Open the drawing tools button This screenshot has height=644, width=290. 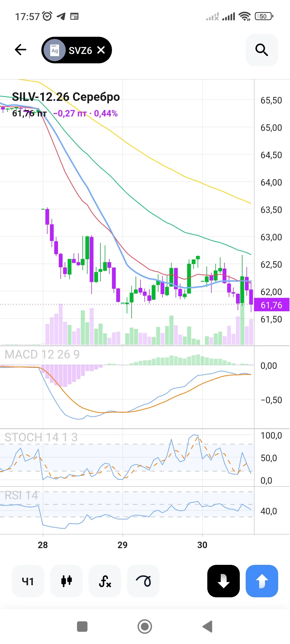click(x=143, y=581)
